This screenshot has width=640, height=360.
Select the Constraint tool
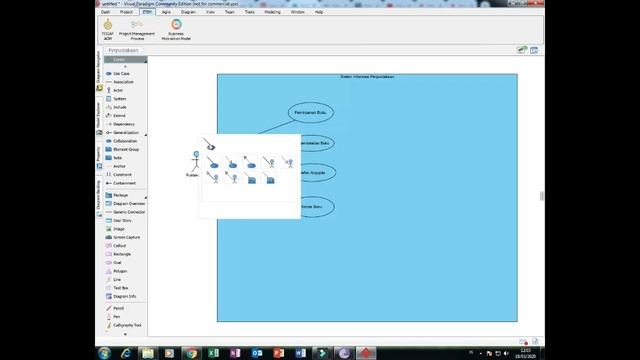tap(122, 175)
